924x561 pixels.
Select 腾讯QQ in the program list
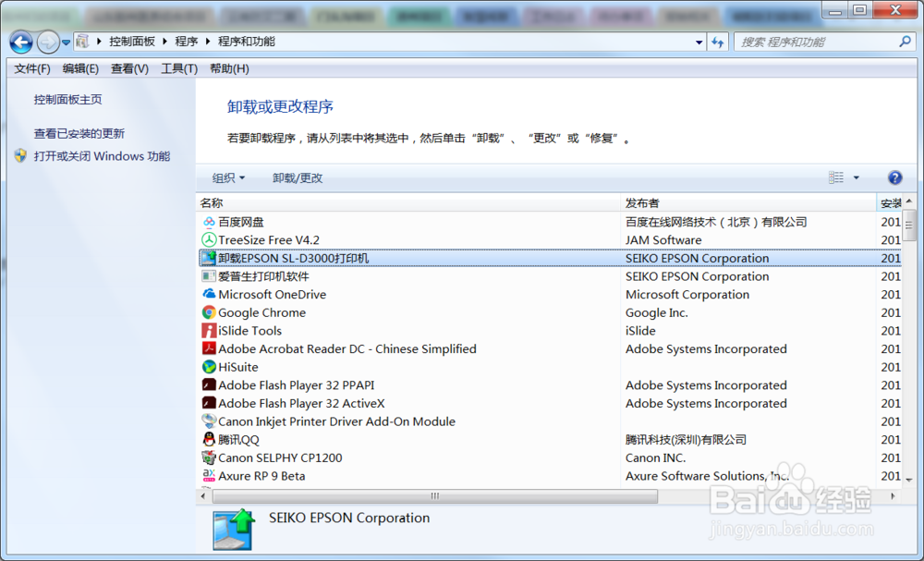coord(238,440)
